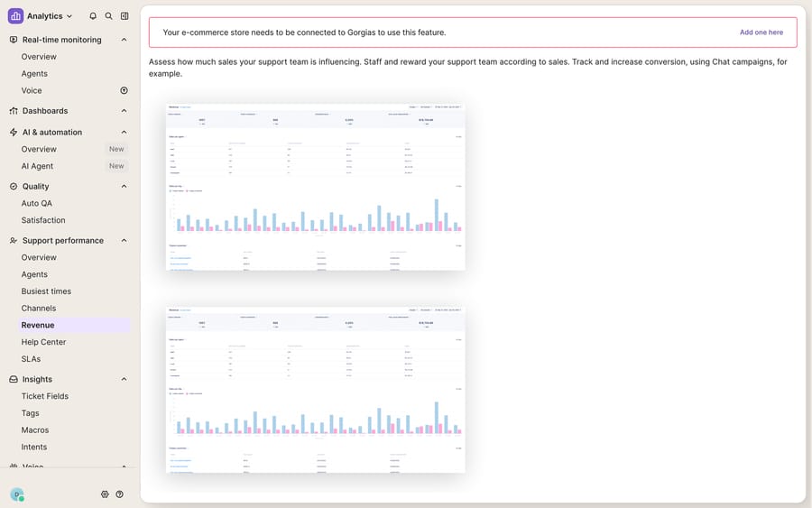Image resolution: width=812 pixels, height=508 pixels.
Task: Open Agents under Support performance
Action: tap(34, 274)
